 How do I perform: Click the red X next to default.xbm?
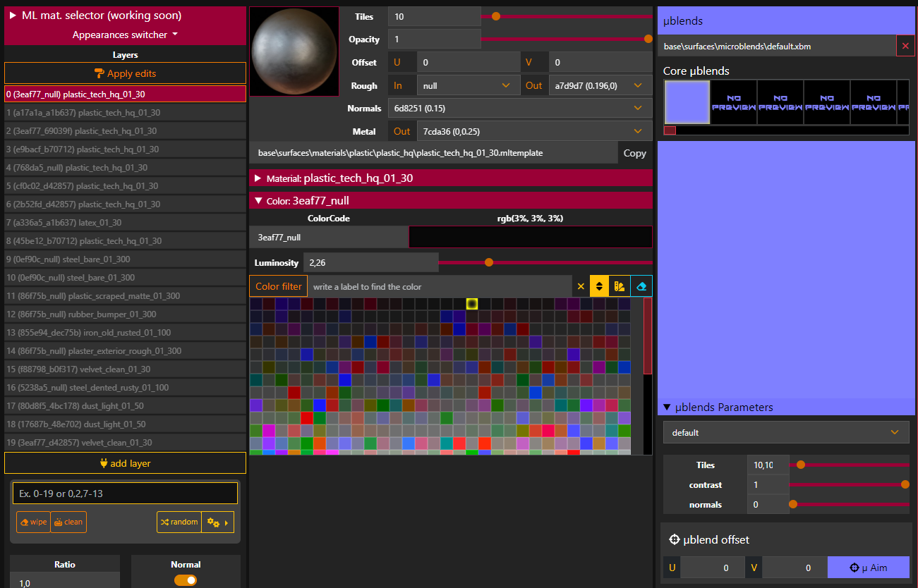[905, 46]
